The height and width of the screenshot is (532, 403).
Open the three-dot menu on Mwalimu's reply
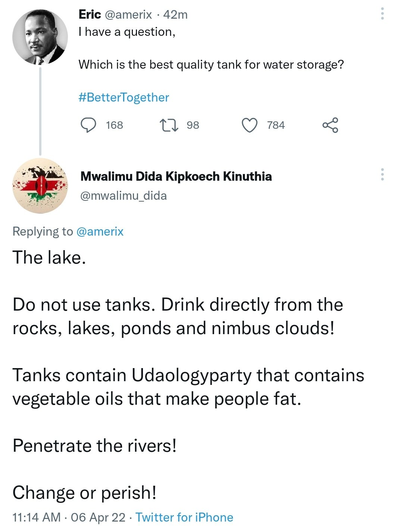click(x=382, y=174)
